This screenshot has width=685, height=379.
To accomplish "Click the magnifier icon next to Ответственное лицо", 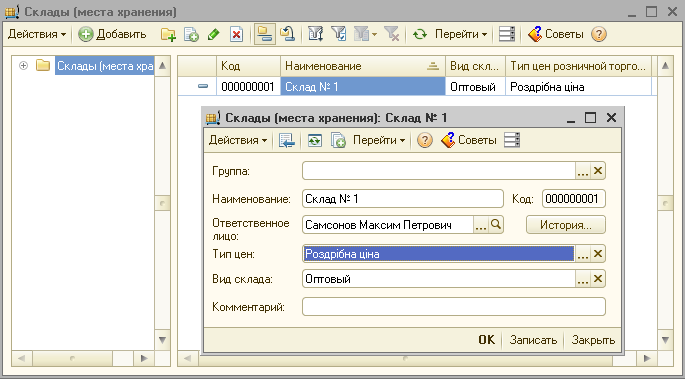I will [x=496, y=225].
